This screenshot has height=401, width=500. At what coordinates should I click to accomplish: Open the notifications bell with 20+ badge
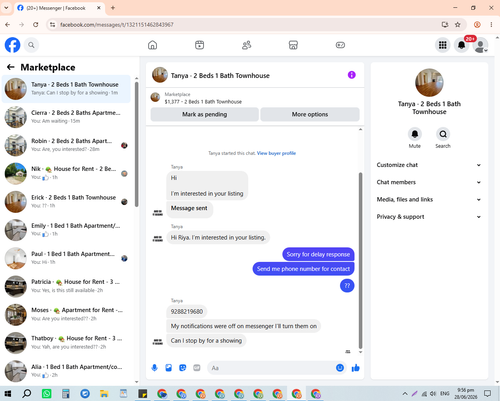point(462,45)
